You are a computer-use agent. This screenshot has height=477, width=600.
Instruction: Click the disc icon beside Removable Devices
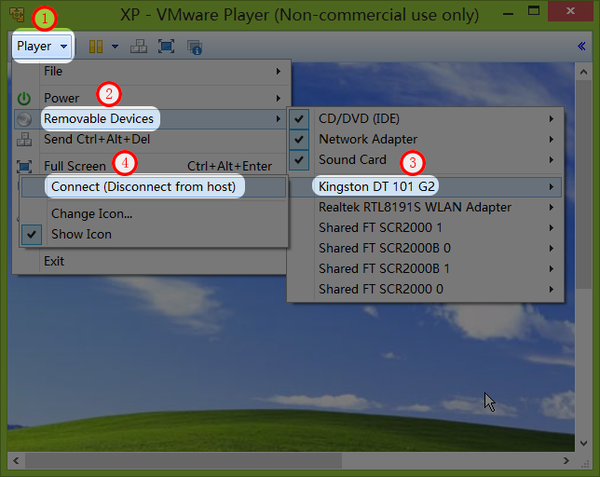pos(24,119)
